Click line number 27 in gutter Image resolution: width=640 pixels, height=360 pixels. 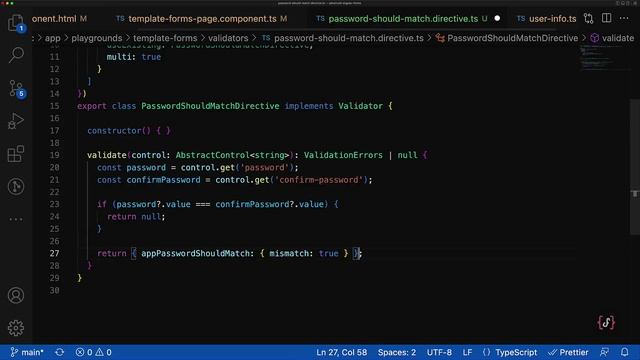click(x=54, y=253)
